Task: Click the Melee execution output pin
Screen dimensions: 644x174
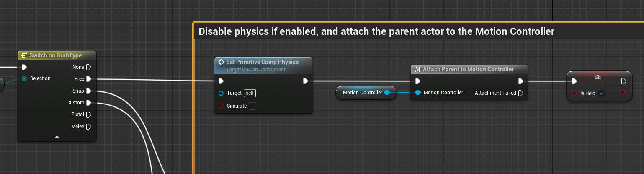Action: tap(88, 127)
